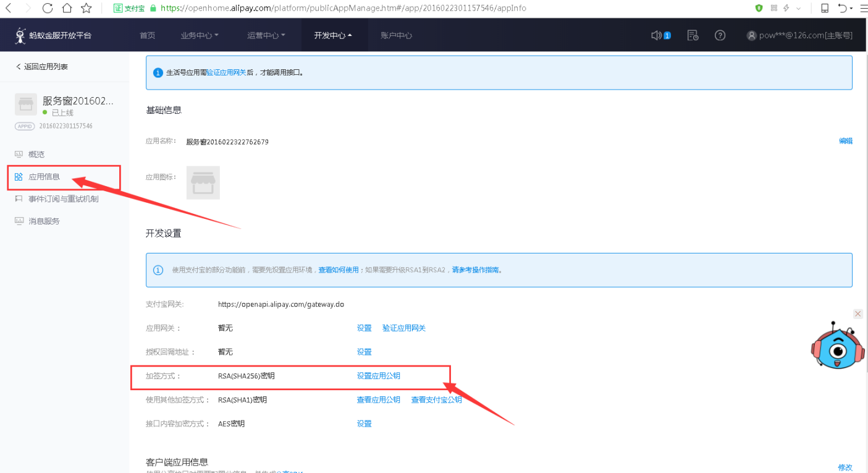Screen dimensions: 868x473
Task: Toggle the 开发中心 menu
Action: (x=333, y=35)
